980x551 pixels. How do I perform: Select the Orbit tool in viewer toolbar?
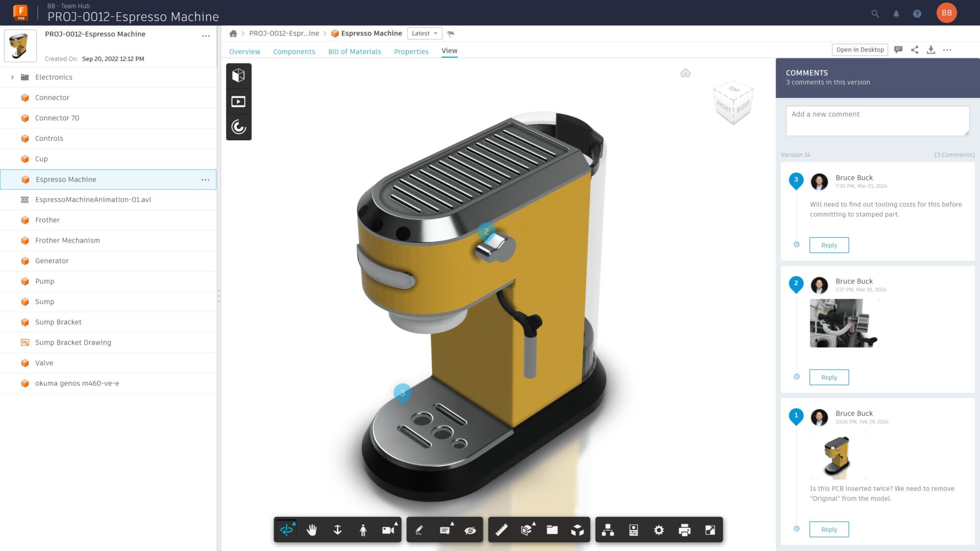point(286,530)
